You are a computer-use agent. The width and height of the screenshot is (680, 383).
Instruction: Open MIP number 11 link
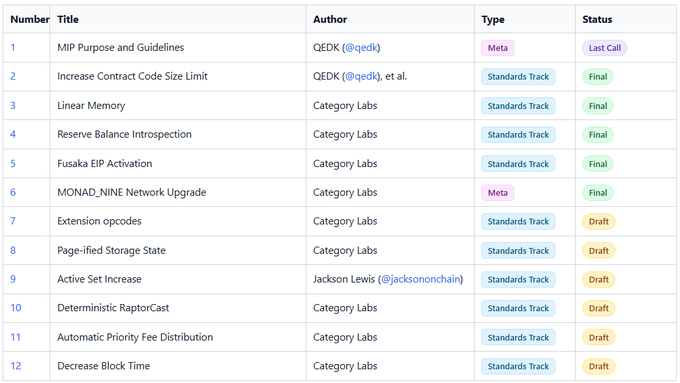16,337
